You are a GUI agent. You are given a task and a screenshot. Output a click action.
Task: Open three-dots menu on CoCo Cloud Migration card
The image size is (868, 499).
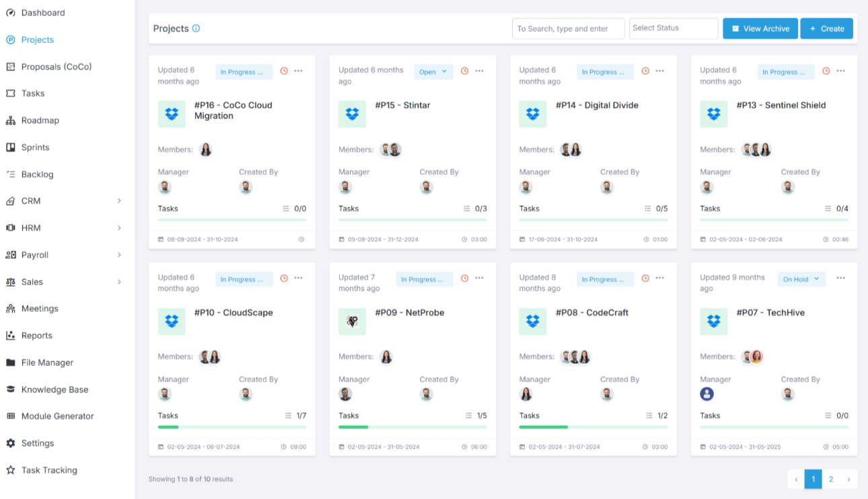click(x=298, y=71)
